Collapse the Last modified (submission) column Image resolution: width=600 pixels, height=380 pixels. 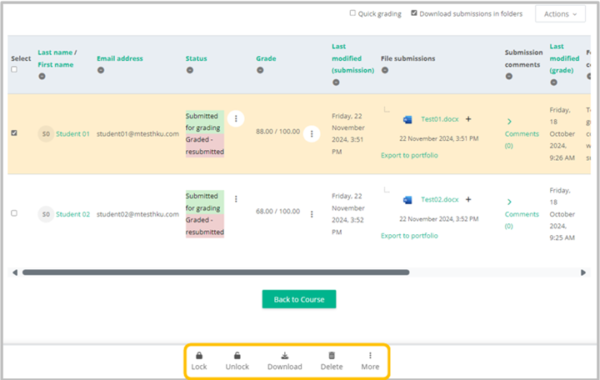pyautogui.click(x=336, y=82)
